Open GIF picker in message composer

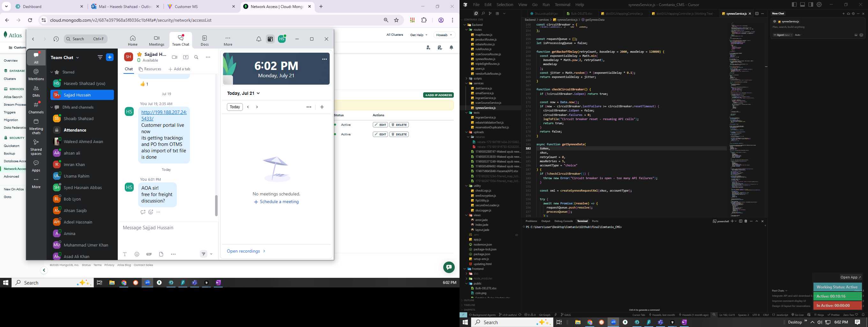point(149,254)
